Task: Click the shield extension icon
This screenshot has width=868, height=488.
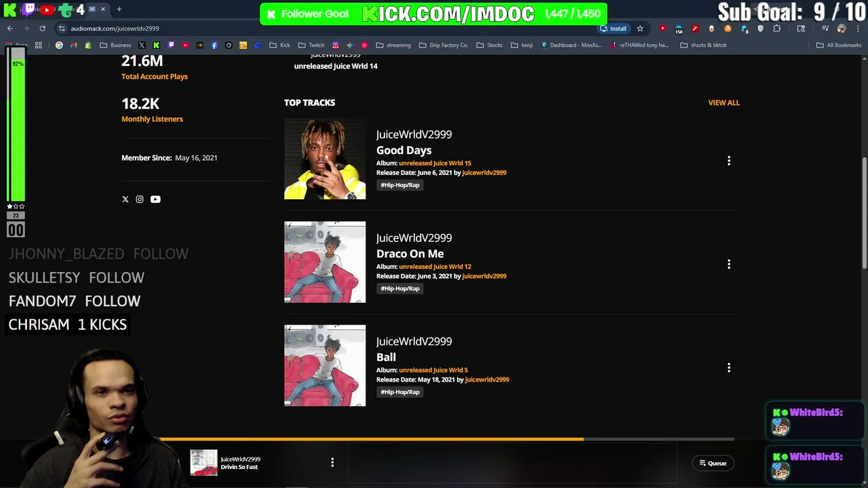Action: coord(760,28)
